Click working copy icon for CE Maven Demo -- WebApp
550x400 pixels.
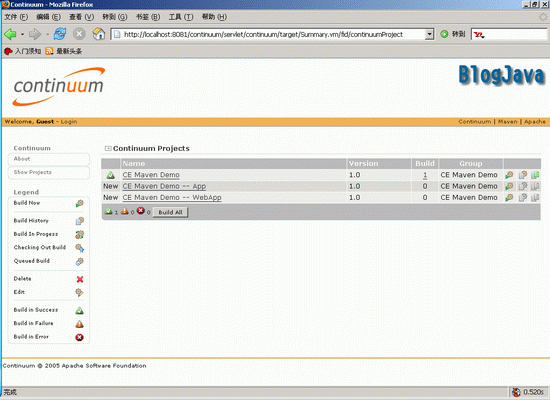pyautogui.click(x=535, y=198)
